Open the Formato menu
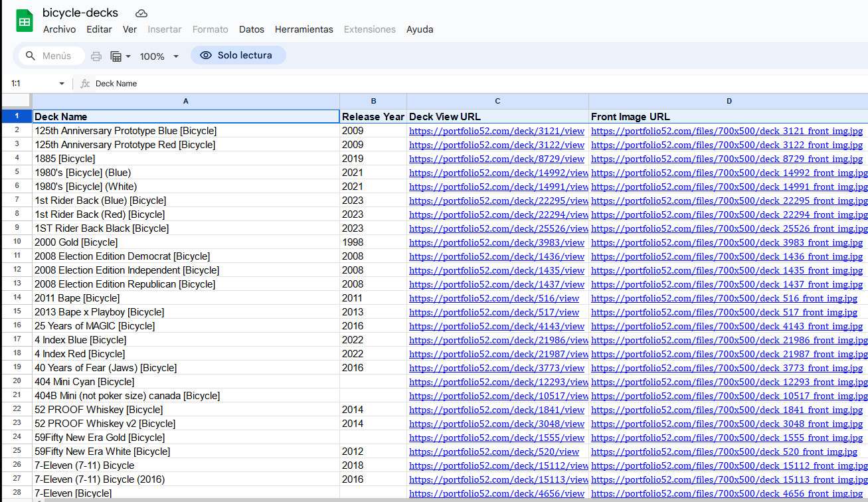This screenshot has width=868, height=502. (x=211, y=29)
